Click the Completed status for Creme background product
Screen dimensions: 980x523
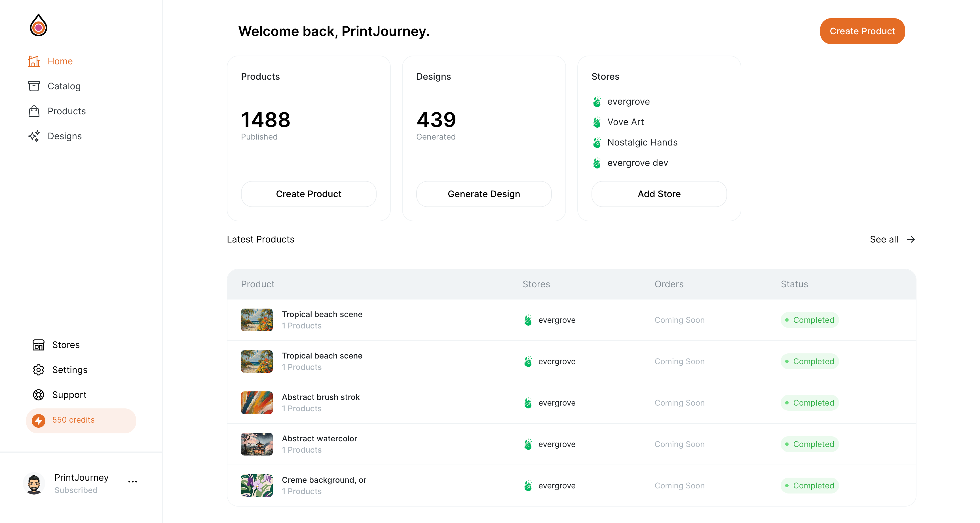coord(810,485)
